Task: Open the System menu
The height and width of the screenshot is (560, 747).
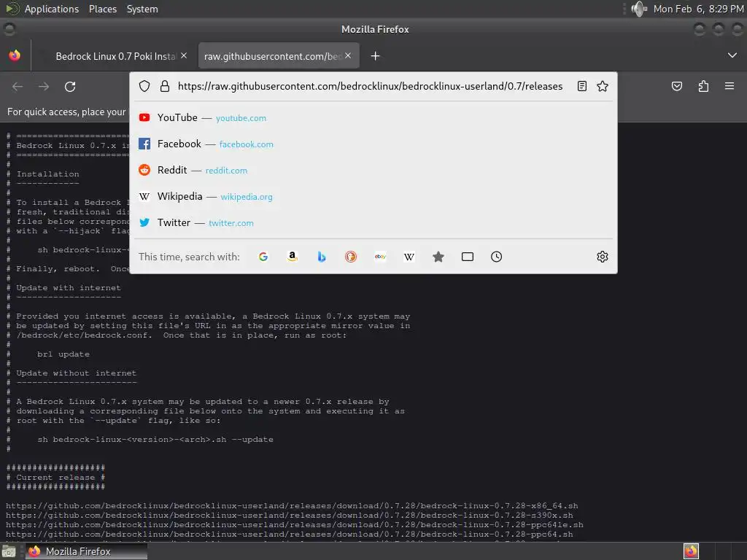Action: tap(142, 9)
